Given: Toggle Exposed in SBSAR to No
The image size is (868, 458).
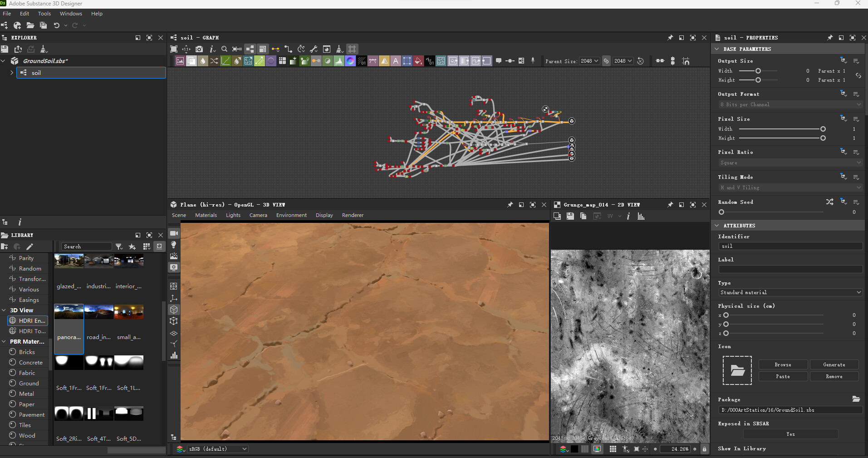Looking at the screenshot, I should (790, 434).
